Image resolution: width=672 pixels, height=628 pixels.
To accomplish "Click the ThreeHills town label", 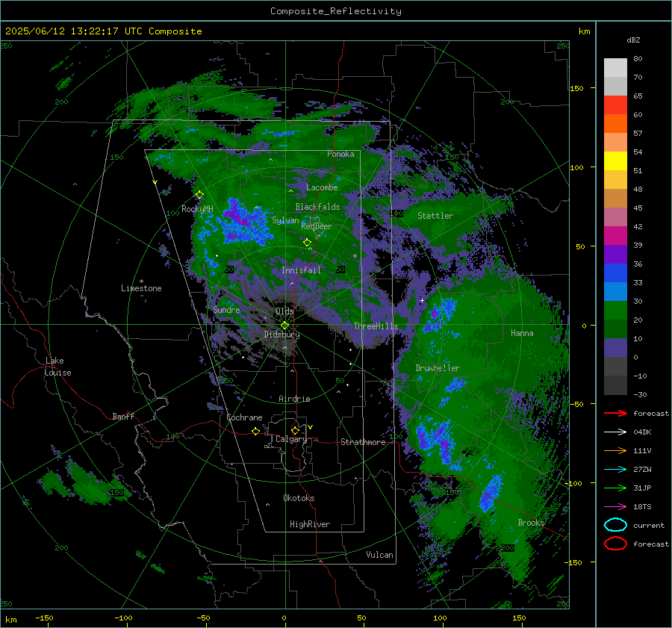I will click(x=376, y=326).
